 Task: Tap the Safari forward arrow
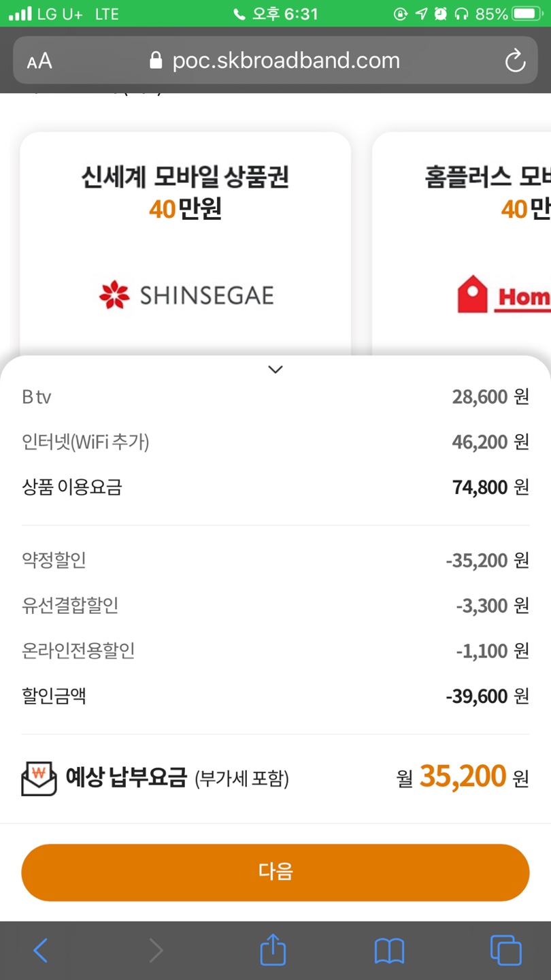[156, 950]
